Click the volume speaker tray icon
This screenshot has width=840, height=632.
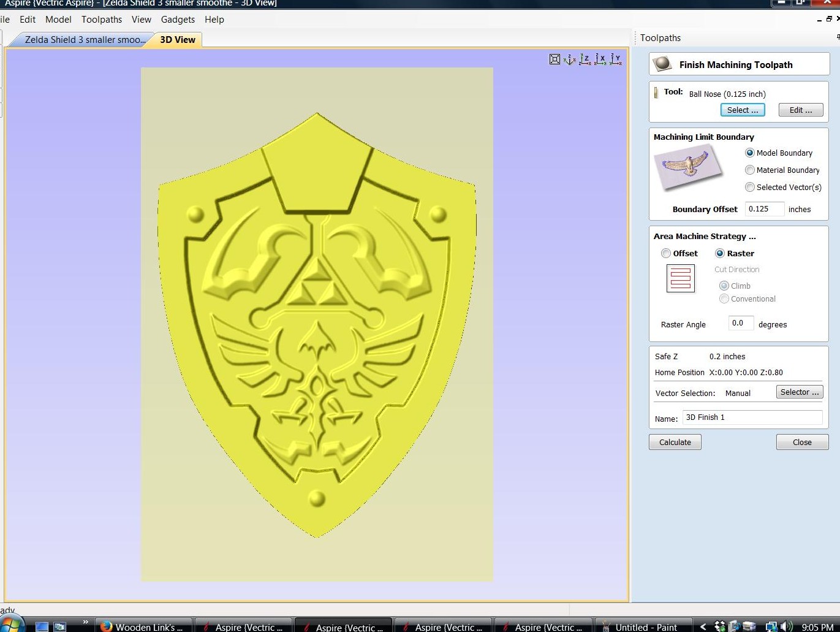click(x=787, y=626)
